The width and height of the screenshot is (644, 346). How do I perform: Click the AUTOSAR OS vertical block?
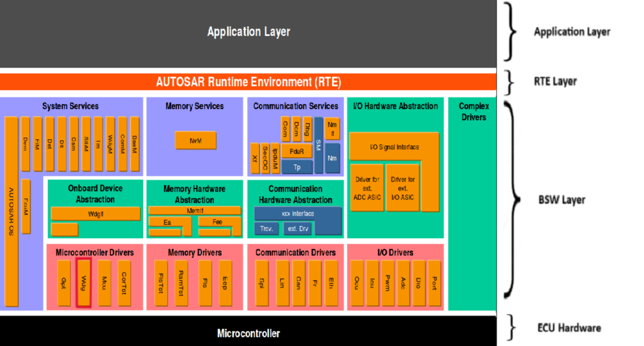click(11, 211)
